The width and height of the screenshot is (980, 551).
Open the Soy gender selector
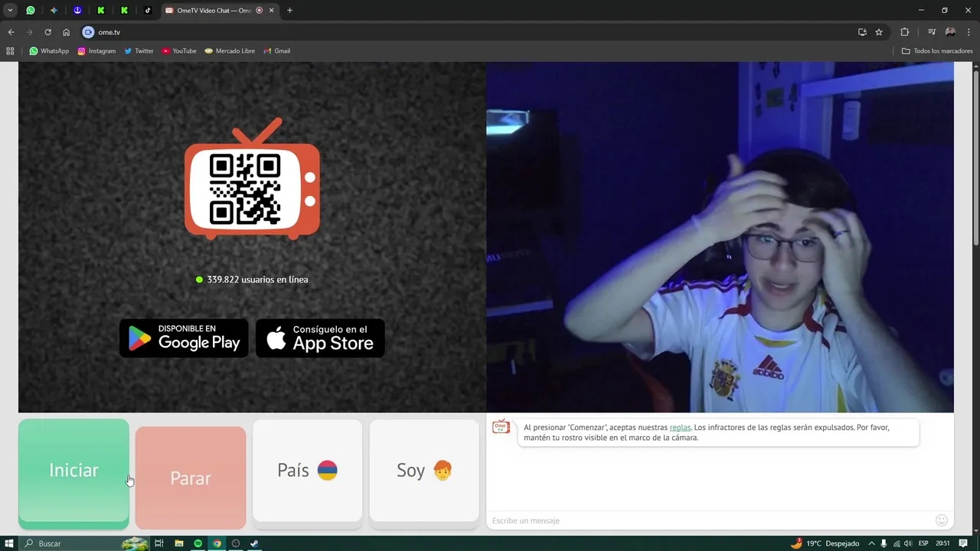pos(424,473)
